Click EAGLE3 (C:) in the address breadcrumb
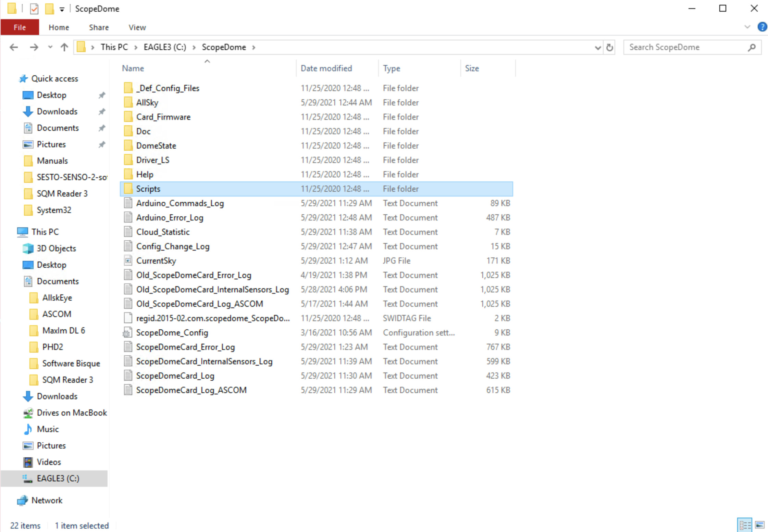Screen dimensions: 768x532 click(165, 47)
